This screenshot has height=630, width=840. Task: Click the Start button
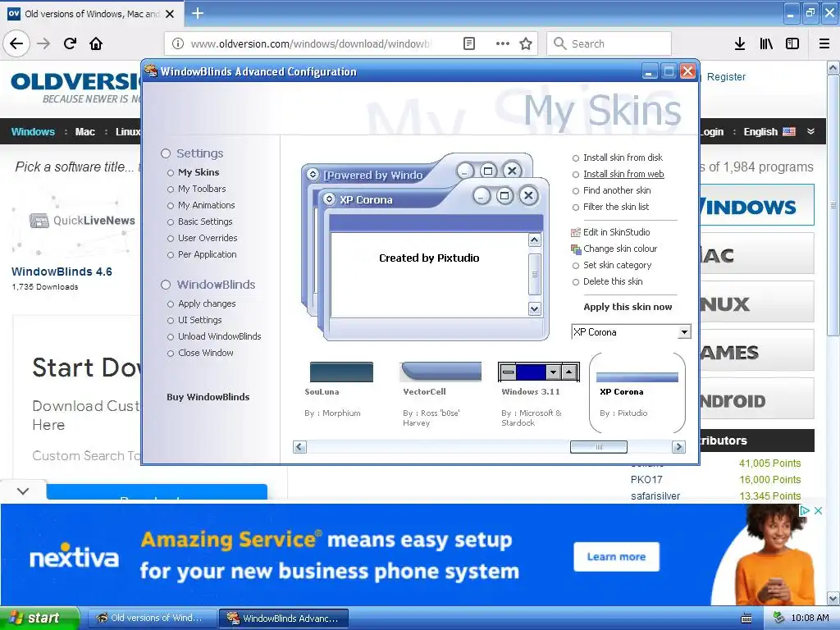point(39,618)
